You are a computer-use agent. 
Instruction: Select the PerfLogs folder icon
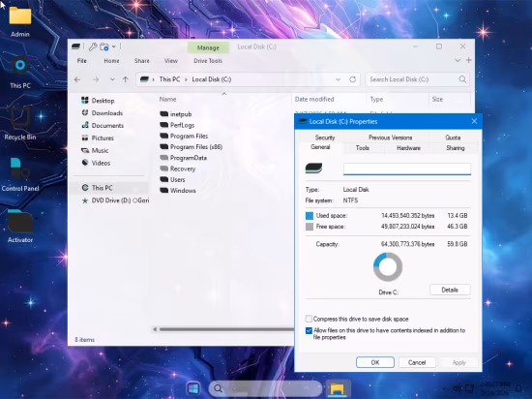point(164,125)
